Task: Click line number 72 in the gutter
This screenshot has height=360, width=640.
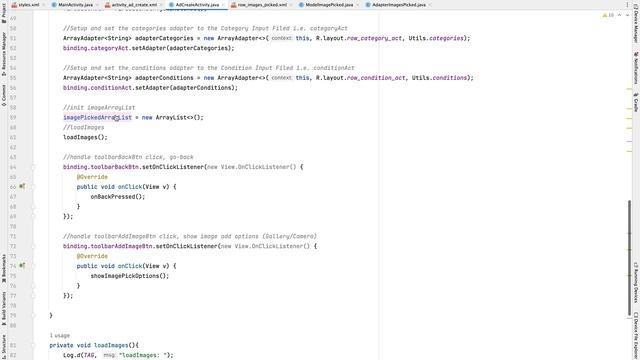Action: 13,246
